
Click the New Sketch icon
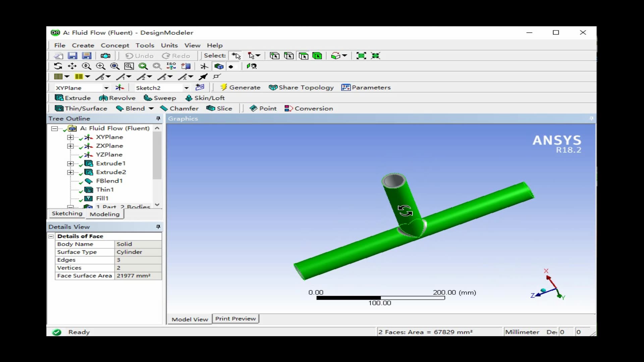point(200,87)
